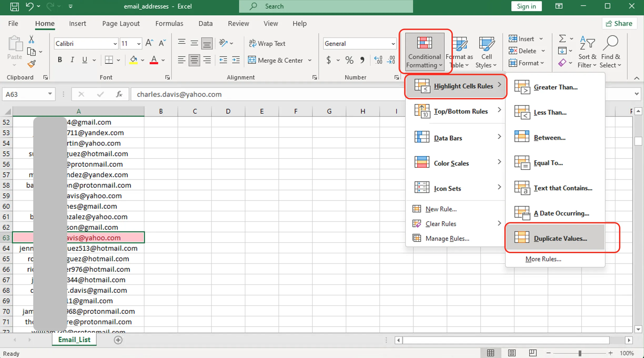The width and height of the screenshot is (644, 358).
Task: Open the font size dropdown
Action: click(x=139, y=43)
